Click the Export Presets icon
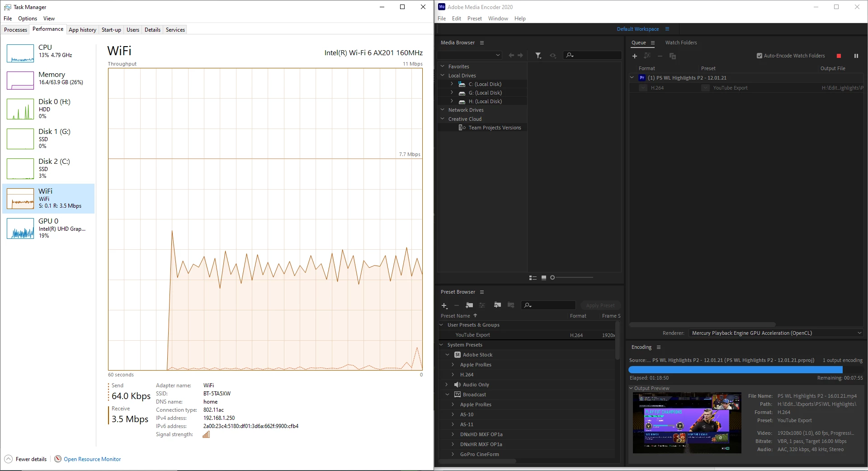Screen dimensions: 868x471 click(511, 305)
